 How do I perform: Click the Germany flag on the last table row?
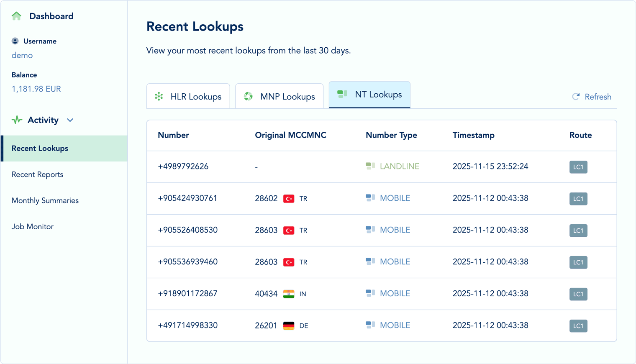pyautogui.click(x=289, y=326)
